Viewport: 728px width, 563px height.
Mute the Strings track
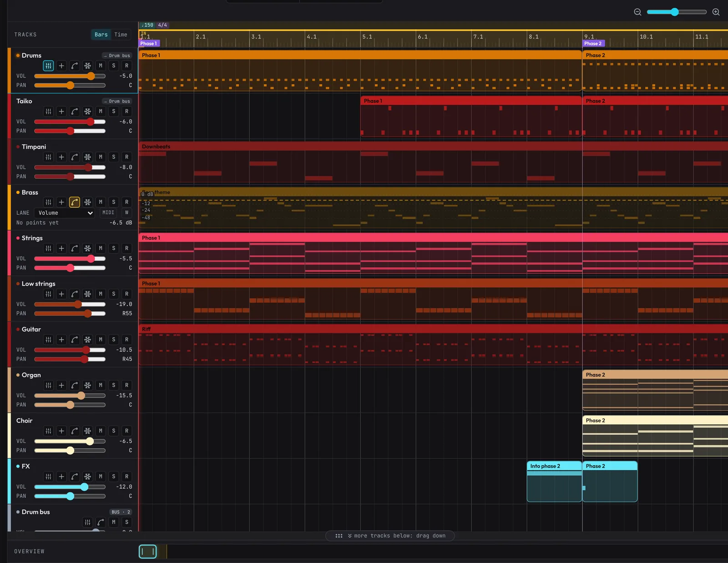coord(101,248)
